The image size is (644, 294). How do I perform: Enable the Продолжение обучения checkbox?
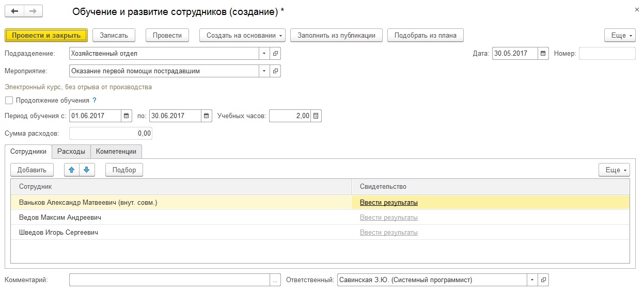coord(9,101)
